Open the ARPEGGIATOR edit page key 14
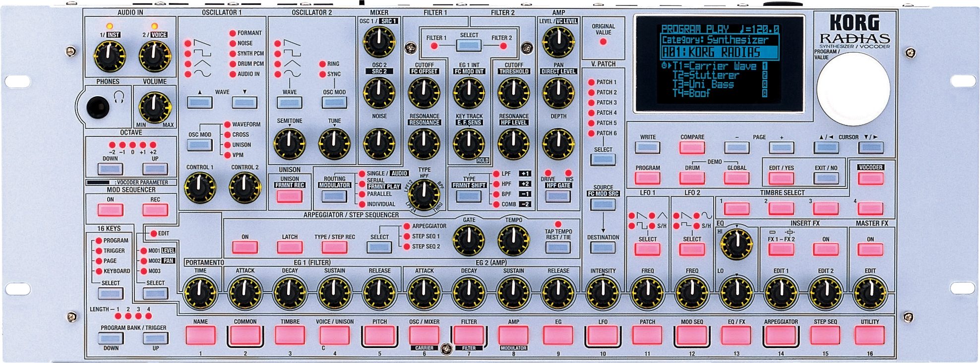This screenshot has width=980, height=363. 781,336
